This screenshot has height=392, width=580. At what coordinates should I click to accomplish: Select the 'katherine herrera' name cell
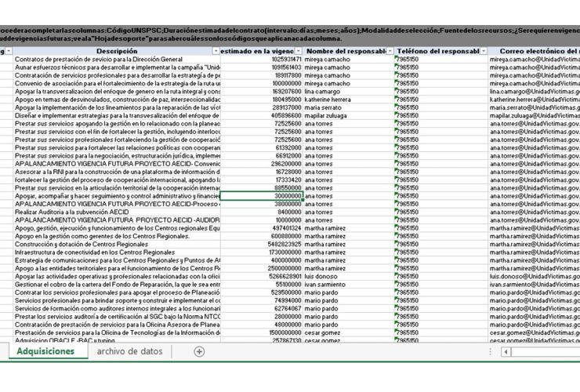click(349, 100)
